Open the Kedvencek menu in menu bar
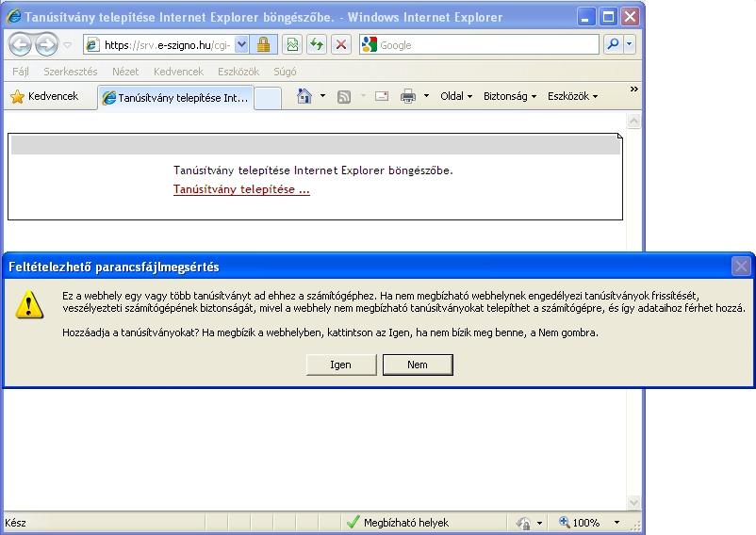Screen dimensions: 756x535 click(178, 72)
